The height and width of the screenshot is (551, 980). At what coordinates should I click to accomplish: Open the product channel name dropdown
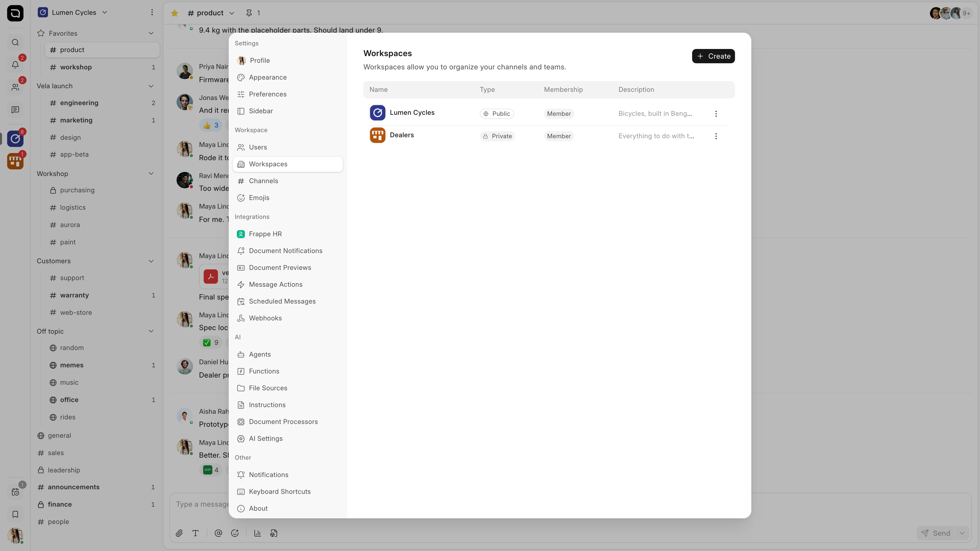tap(211, 13)
